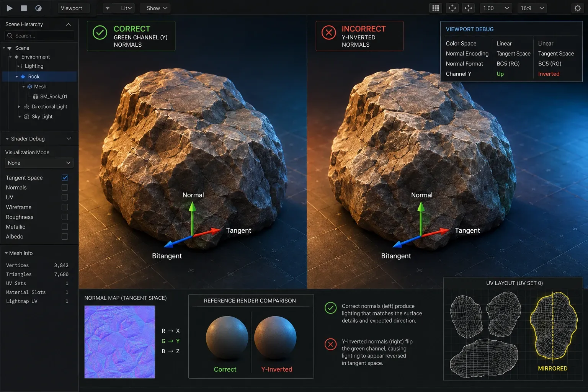Start playback with the Play button
The width and height of the screenshot is (588, 392).
tap(10, 8)
